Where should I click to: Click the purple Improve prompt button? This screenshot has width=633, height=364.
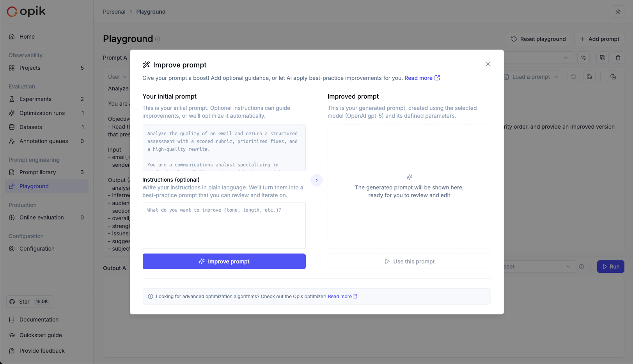click(x=224, y=262)
